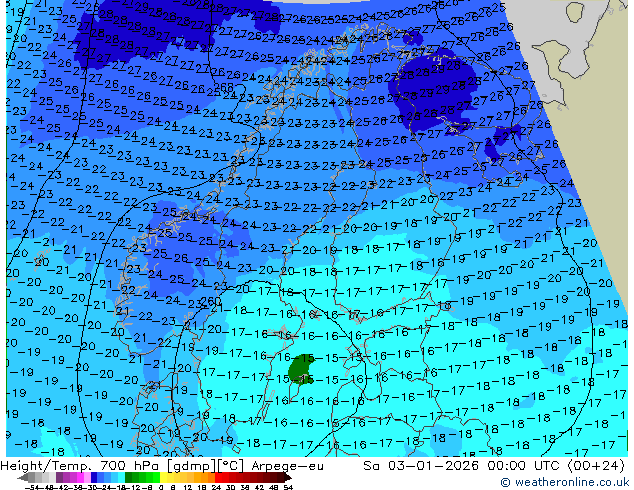Viewport: 634px width, 490px height.
Task: Select the '260' contour label near Norway's southern coast
Action: 211,301
